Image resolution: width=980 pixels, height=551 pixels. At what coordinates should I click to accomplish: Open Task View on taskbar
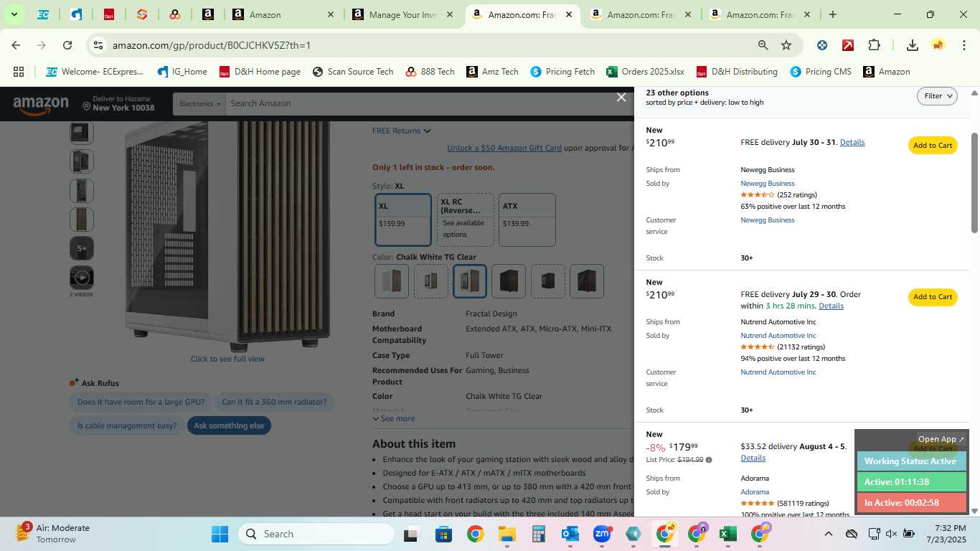pyautogui.click(x=410, y=534)
